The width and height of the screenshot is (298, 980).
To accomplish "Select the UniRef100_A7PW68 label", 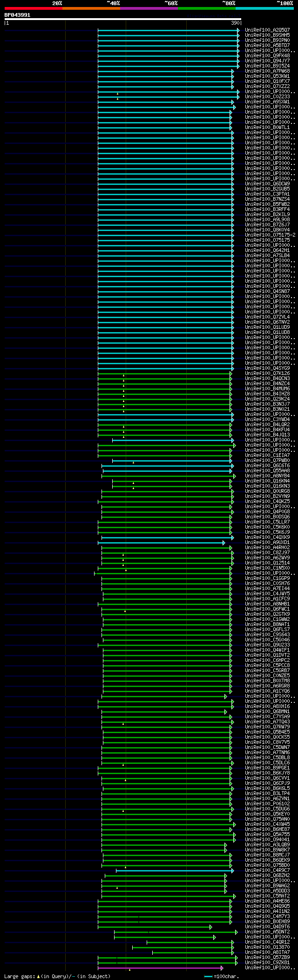I will pyautogui.click(x=267, y=71).
